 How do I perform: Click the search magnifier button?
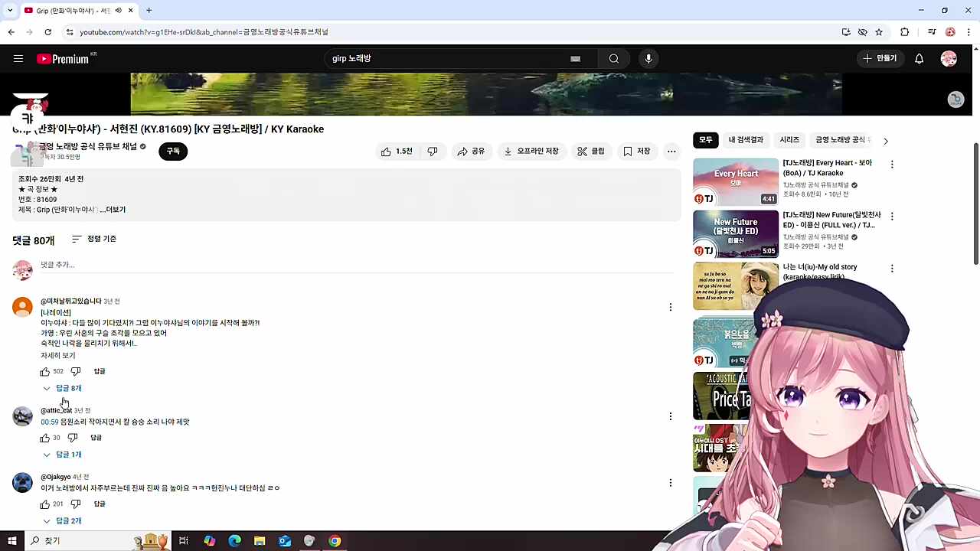614,59
